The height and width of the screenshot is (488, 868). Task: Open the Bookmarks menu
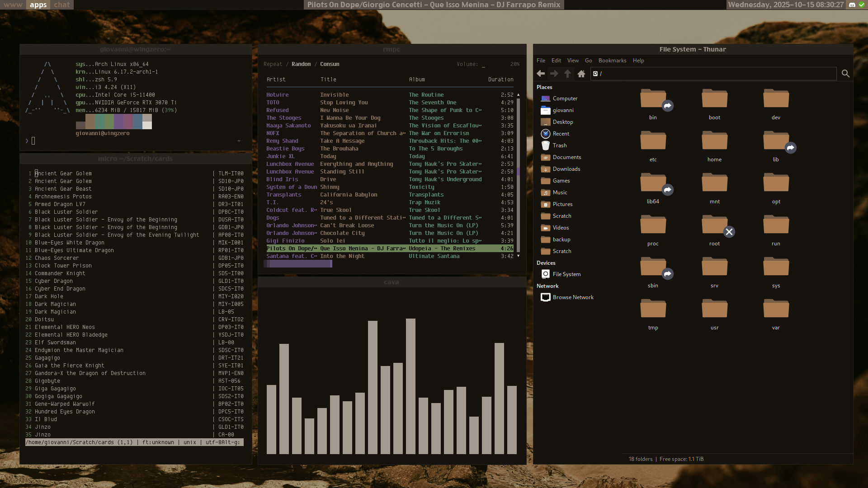click(x=612, y=61)
